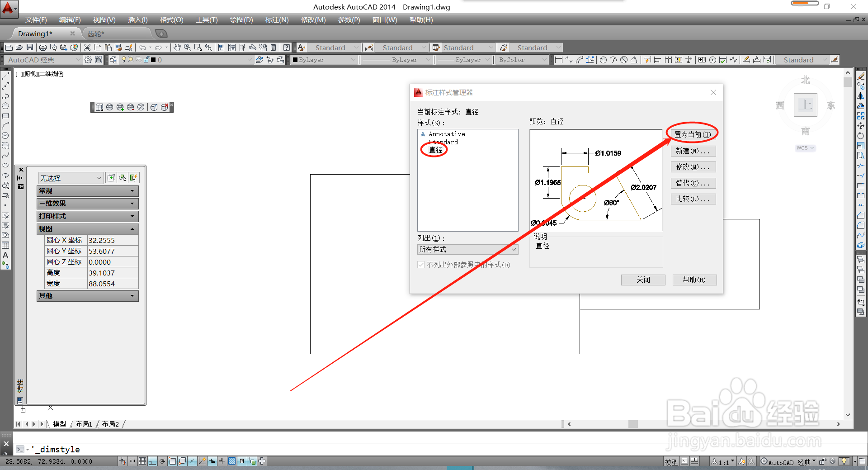This screenshot has height=470, width=868.
Task: Toggle Object Snap in status bar
Action: coord(172,461)
